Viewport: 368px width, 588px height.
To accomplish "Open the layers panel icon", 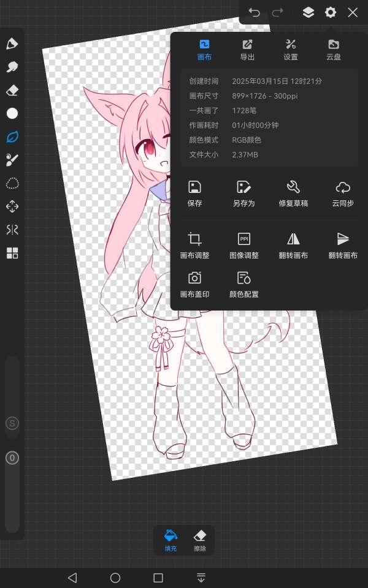I will (309, 12).
